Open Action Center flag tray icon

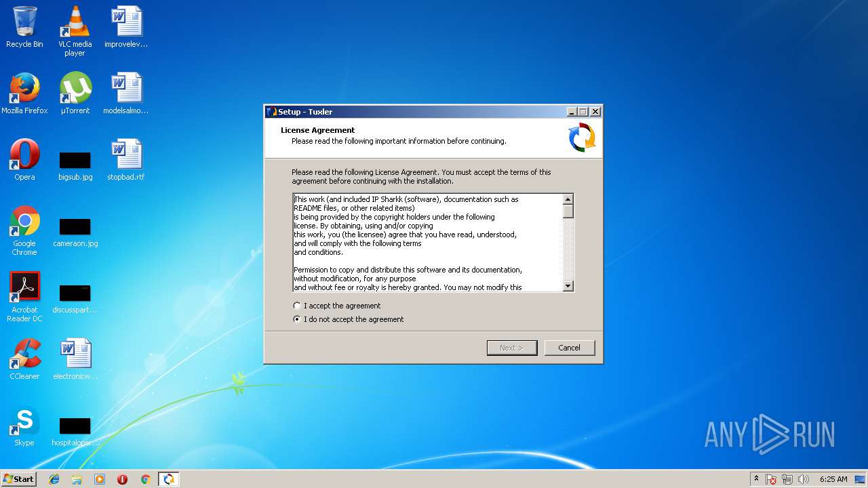pos(771,479)
